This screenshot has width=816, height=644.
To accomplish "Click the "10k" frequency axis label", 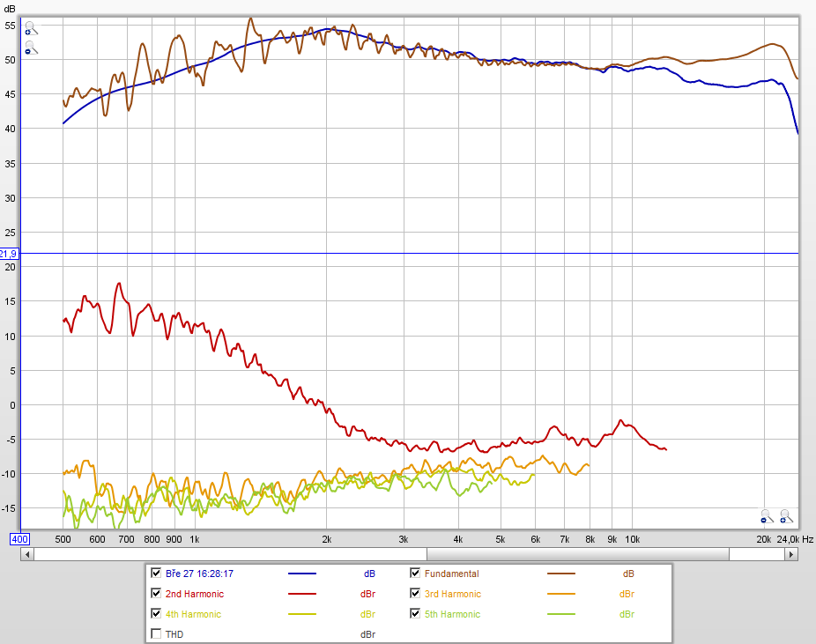I will [x=633, y=539].
